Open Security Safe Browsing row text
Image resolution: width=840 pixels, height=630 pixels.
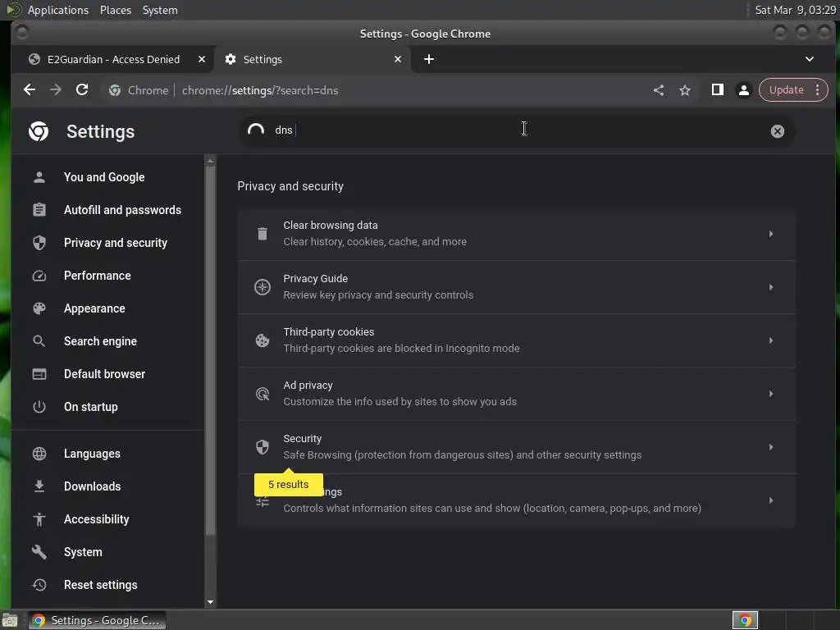click(463, 447)
